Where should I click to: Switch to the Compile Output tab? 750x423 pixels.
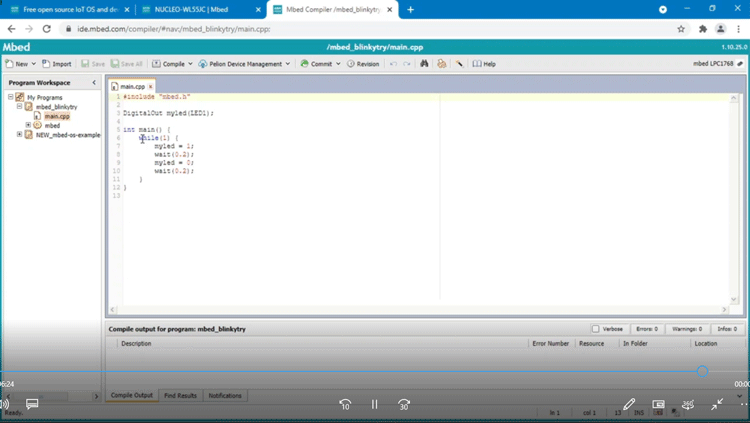tap(132, 395)
